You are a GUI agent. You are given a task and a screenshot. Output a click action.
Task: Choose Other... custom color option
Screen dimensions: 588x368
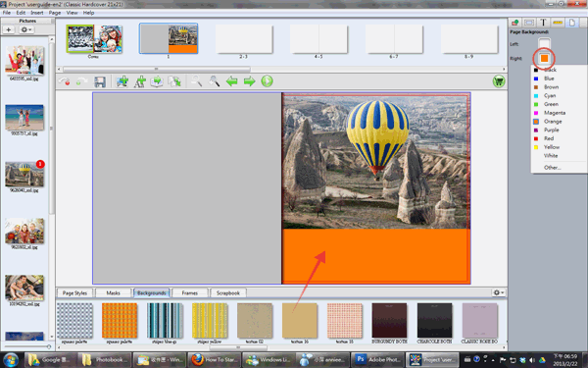coord(553,168)
